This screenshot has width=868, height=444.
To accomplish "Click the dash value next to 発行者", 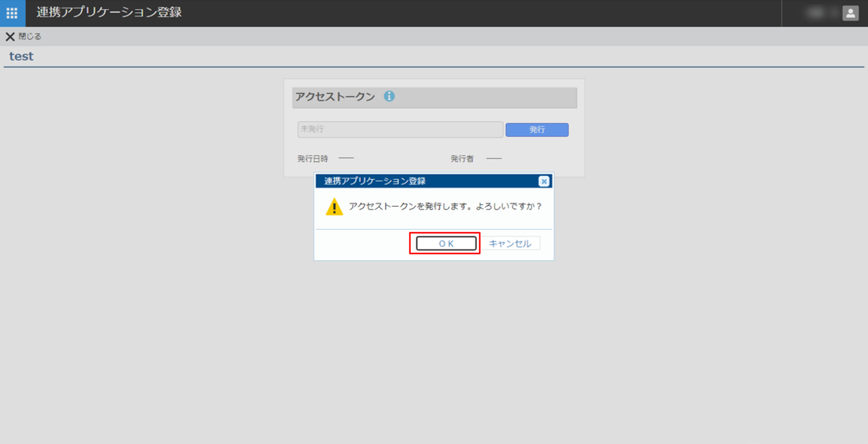I will click(x=494, y=158).
